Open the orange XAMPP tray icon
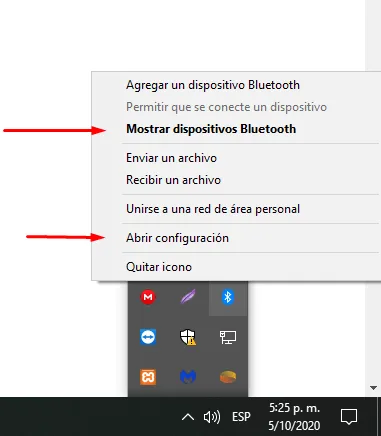 coord(148,377)
